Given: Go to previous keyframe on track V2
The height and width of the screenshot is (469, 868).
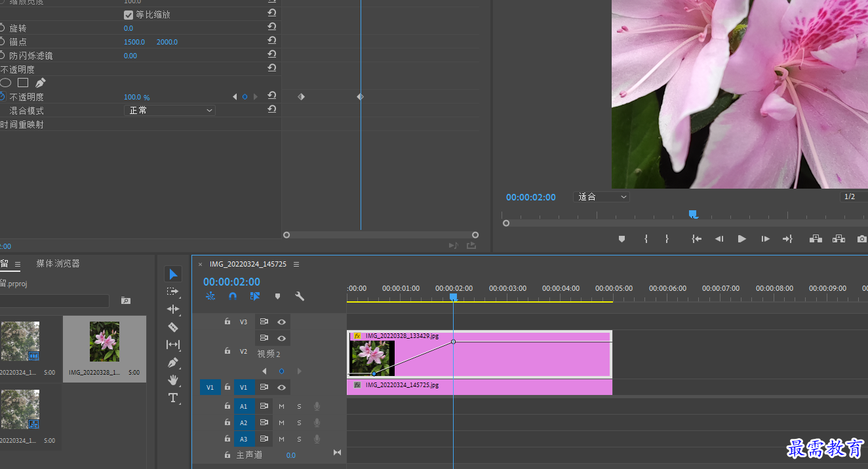Looking at the screenshot, I should tap(264, 371).
